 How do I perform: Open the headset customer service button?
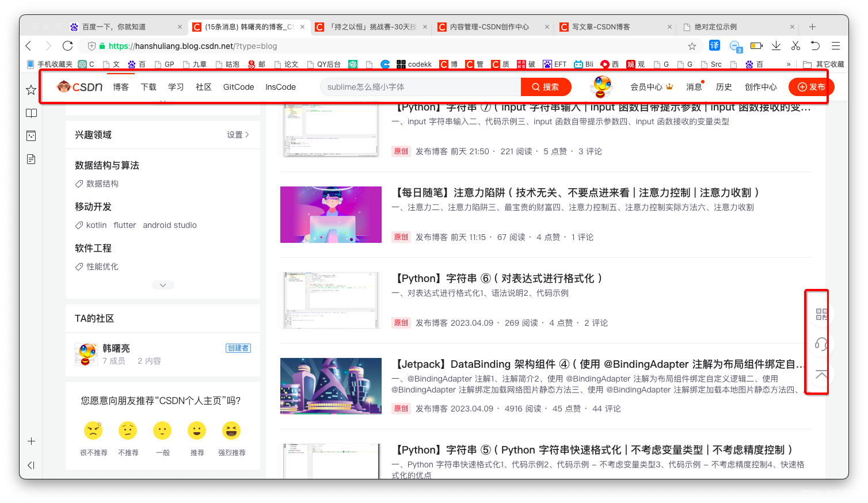821,344
